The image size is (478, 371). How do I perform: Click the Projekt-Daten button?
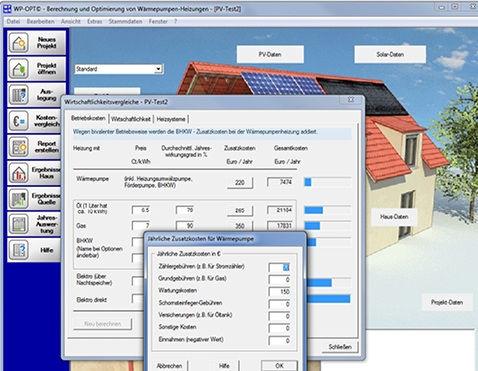447,302
